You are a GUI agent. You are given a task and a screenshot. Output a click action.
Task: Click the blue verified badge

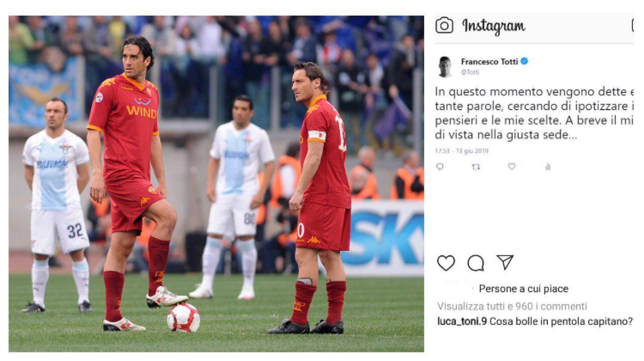(524, 61)
